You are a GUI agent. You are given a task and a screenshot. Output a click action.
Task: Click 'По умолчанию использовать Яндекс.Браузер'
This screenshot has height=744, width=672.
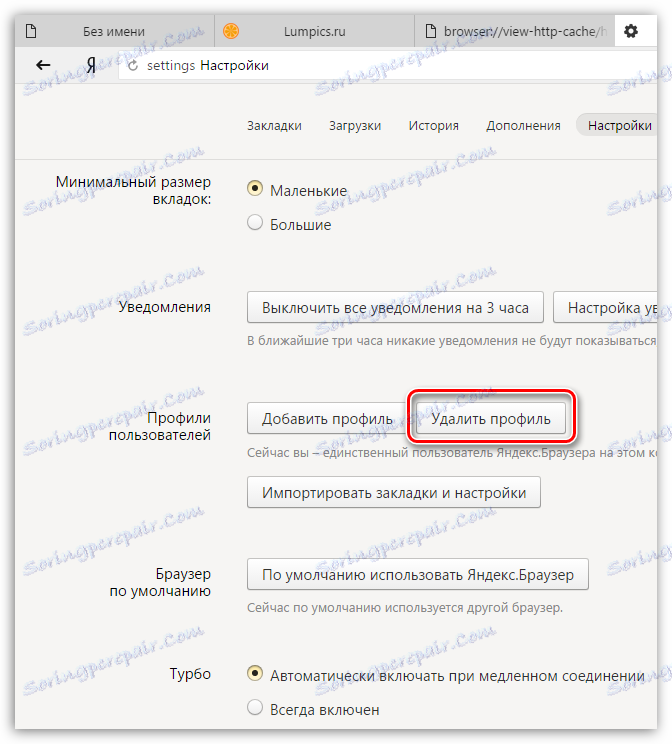(418, 575)
